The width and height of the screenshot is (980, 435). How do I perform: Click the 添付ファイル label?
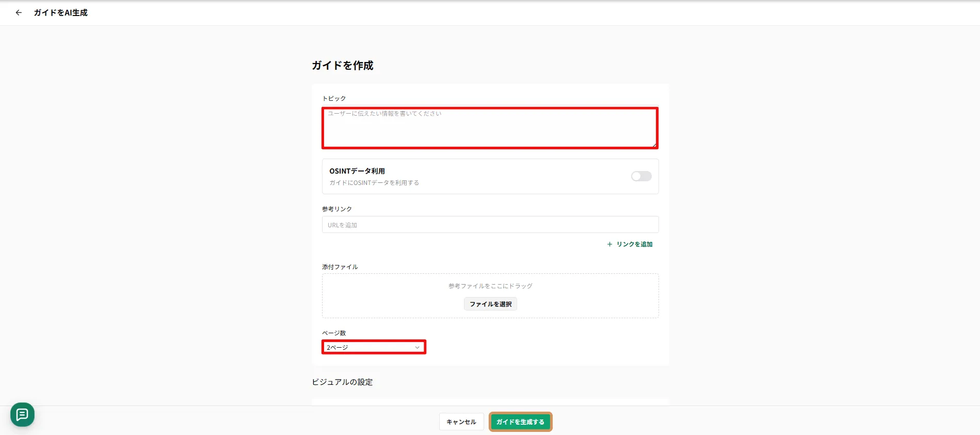[x=340, y=267]
